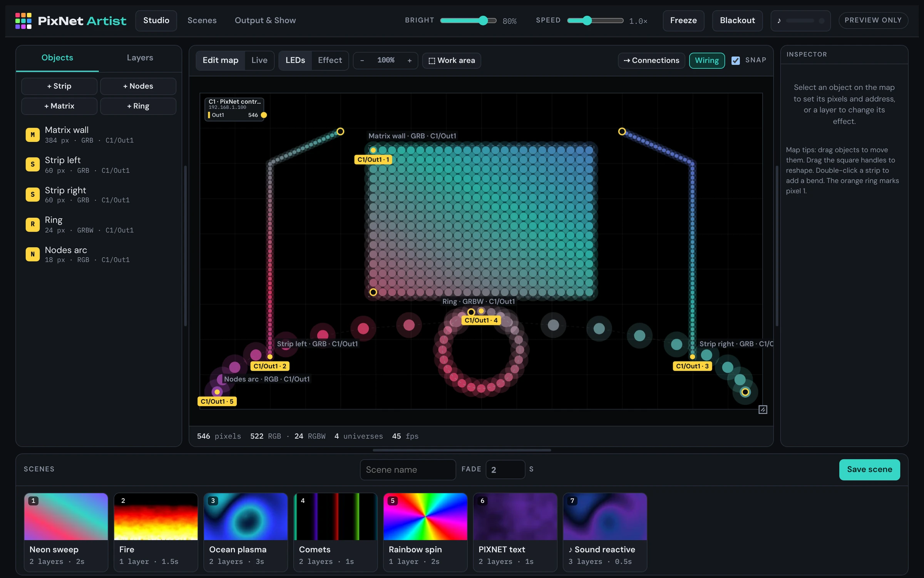
Task: Click the music note audio indicator
Action: [800, 20]
